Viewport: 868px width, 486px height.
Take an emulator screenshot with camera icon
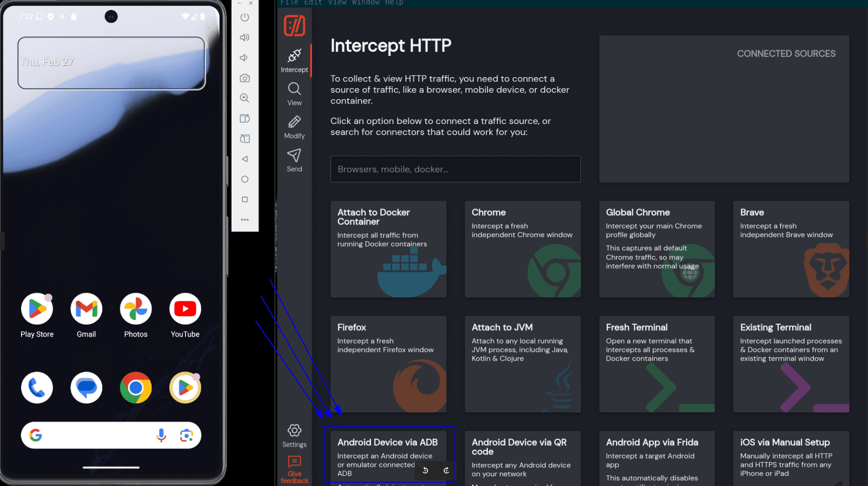tap(244, 78)
